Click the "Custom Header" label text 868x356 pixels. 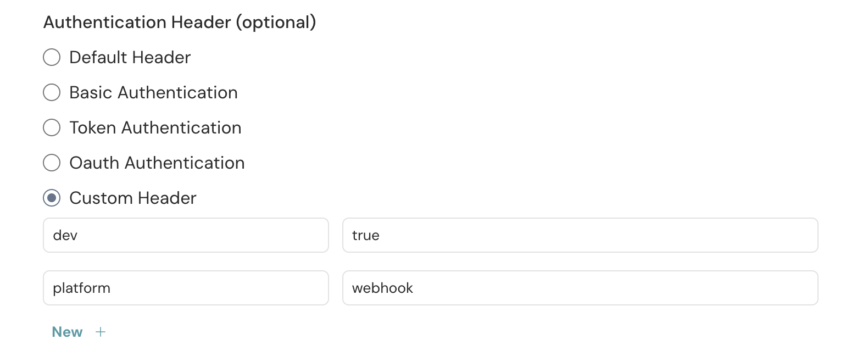coord(133,198)
